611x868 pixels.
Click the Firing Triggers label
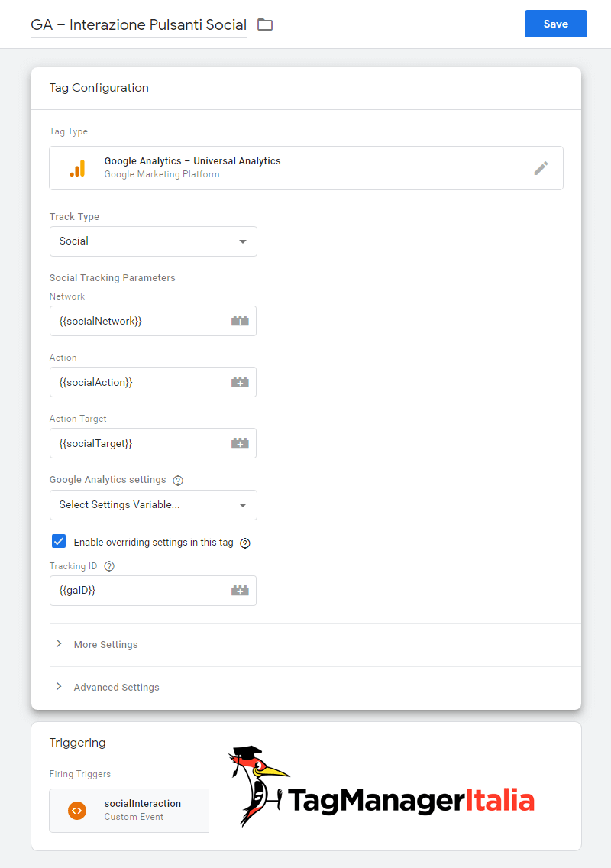click(79, 774)
